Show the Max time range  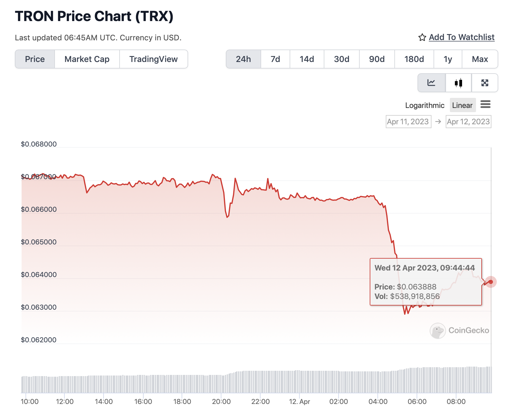click(480, 59)
